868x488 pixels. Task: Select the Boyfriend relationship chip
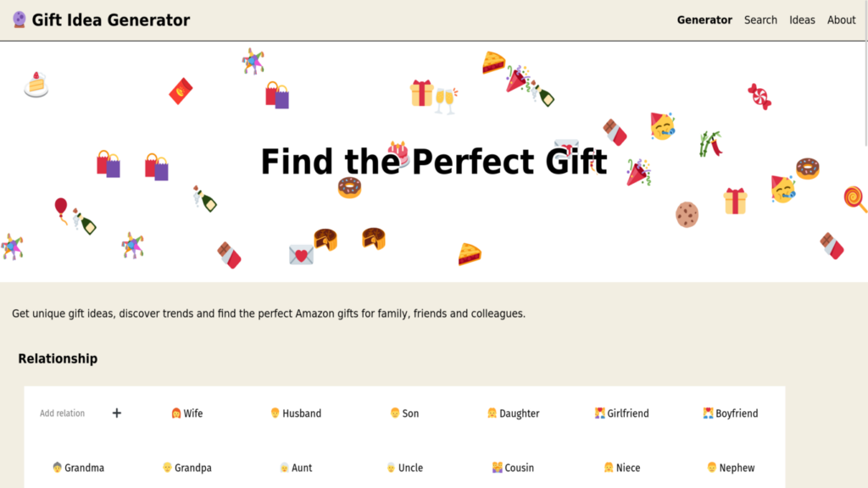coord(731,413)
